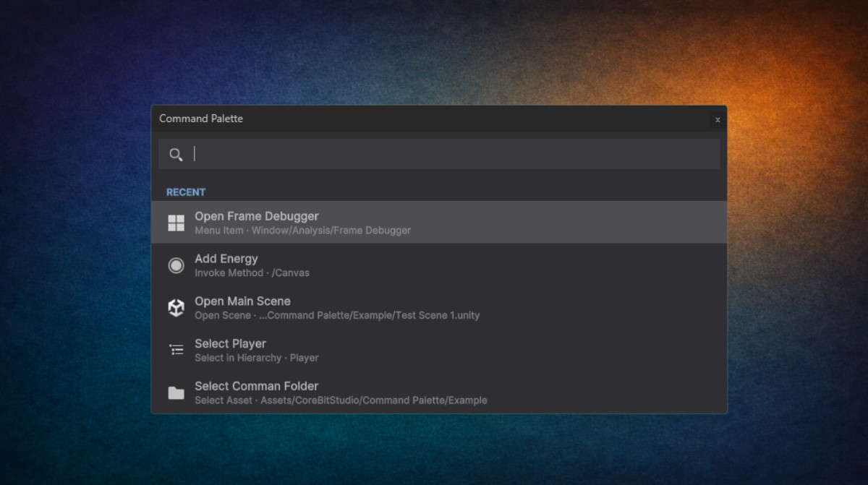Click the Invoke Method /Canvas subtitle
The width and height of the screenshot is (868, 485).
coord(252,273)
